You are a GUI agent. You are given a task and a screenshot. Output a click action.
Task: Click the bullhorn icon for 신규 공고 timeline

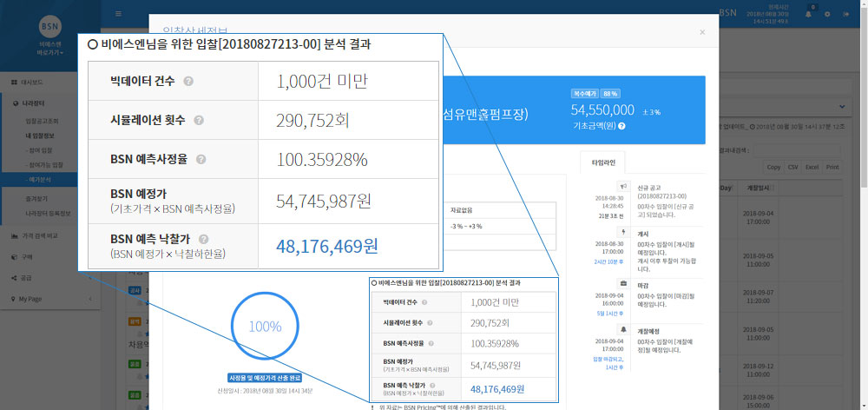[x=623, y=186]
